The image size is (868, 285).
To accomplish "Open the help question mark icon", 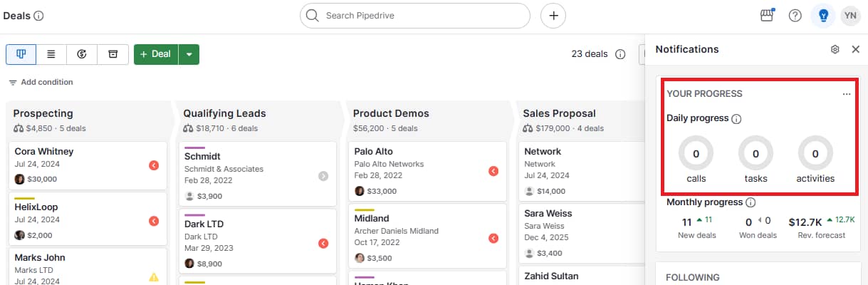I will click(795, 16).
